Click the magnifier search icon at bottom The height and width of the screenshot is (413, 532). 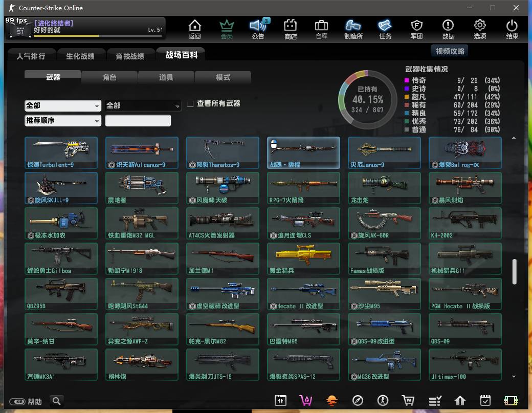point(57,401)
